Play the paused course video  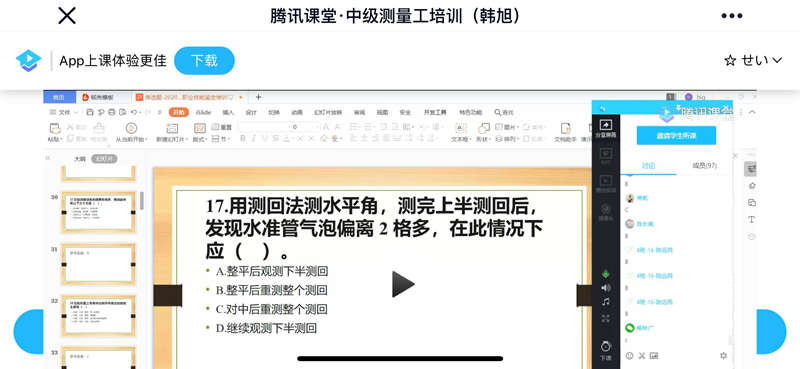click(x=403, y=284)
